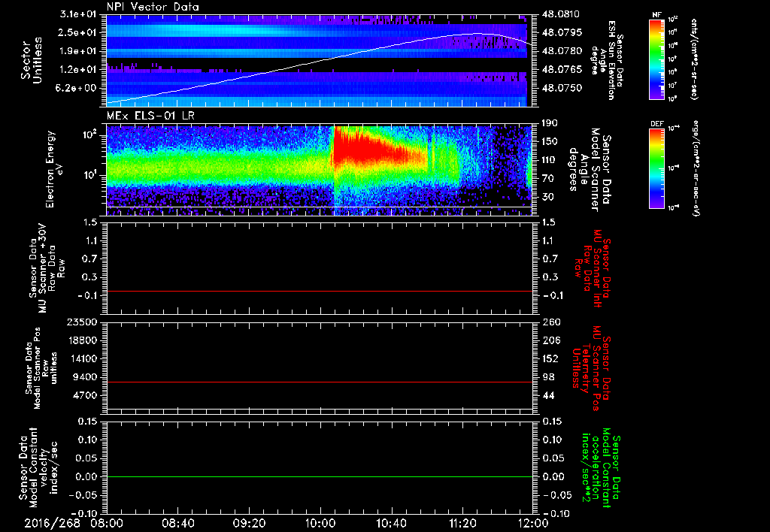This screenshot has height=532, width=770.
Task: Click the "09:20" time axis label
Action: [249, 524]
